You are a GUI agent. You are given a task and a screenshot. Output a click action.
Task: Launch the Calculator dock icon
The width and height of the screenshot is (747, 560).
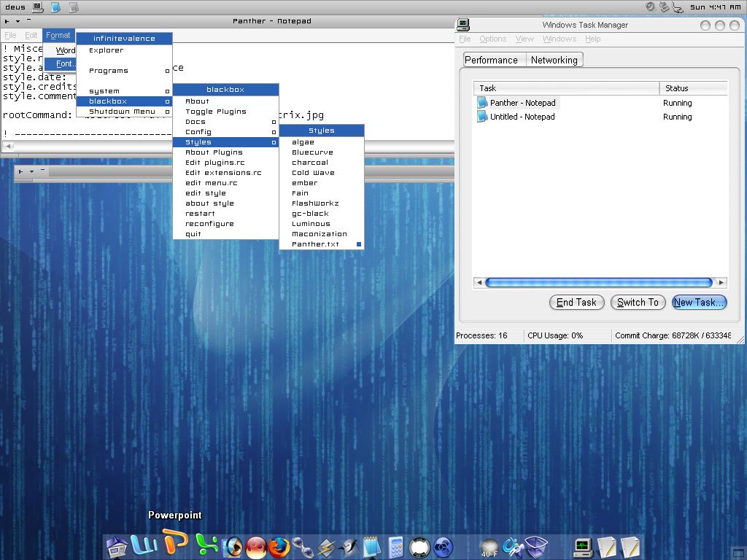click(x=395, y=547)
